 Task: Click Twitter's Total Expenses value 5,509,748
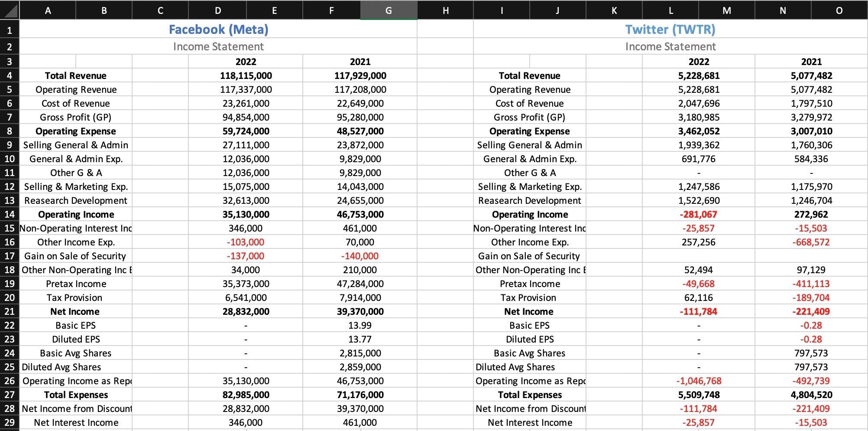[700, 395]
